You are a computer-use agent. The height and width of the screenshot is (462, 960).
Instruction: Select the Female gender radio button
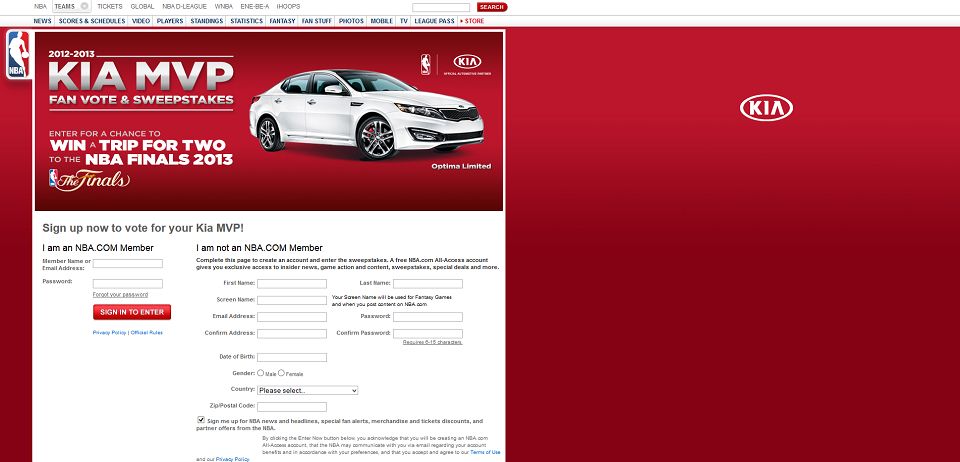(x=282, y=373)
